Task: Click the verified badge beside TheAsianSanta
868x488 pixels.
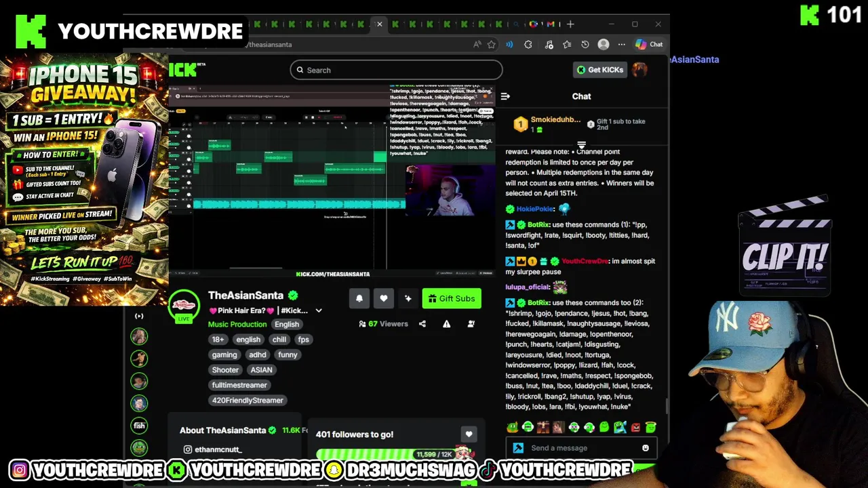Action: [x=293, y=296]
